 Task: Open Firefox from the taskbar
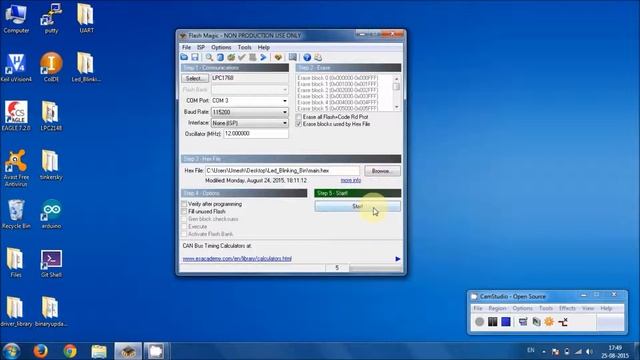point(40,351)
